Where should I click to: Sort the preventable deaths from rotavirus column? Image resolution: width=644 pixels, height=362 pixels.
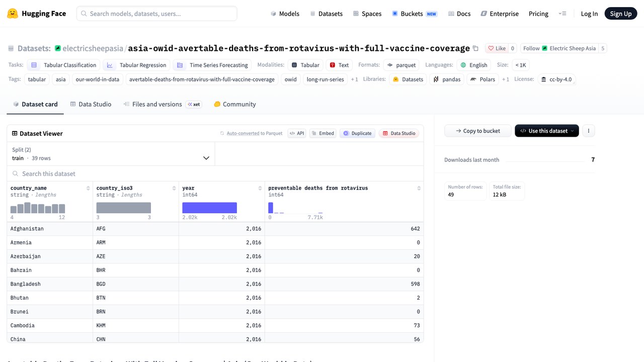click(x=419, y=188)
